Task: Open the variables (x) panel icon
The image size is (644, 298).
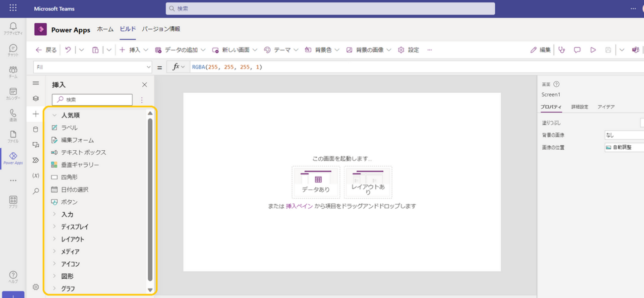Action: tap(35, 175)
